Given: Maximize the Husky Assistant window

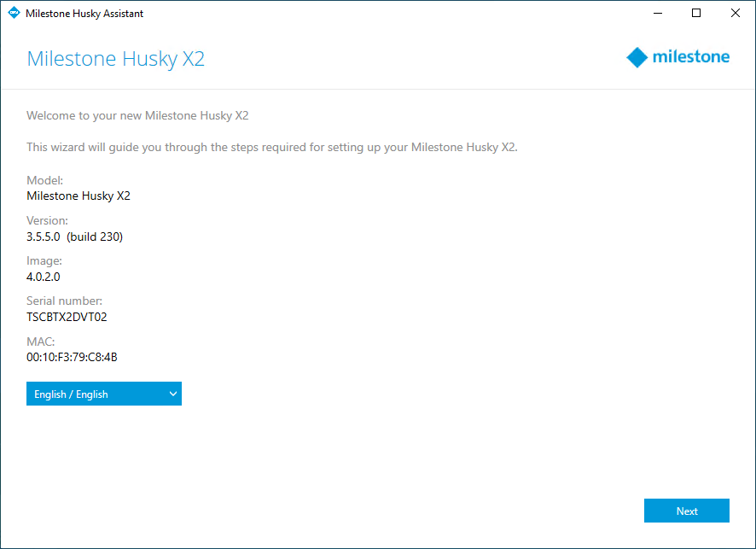Looking at the screenshot, I should click(696, 14).
